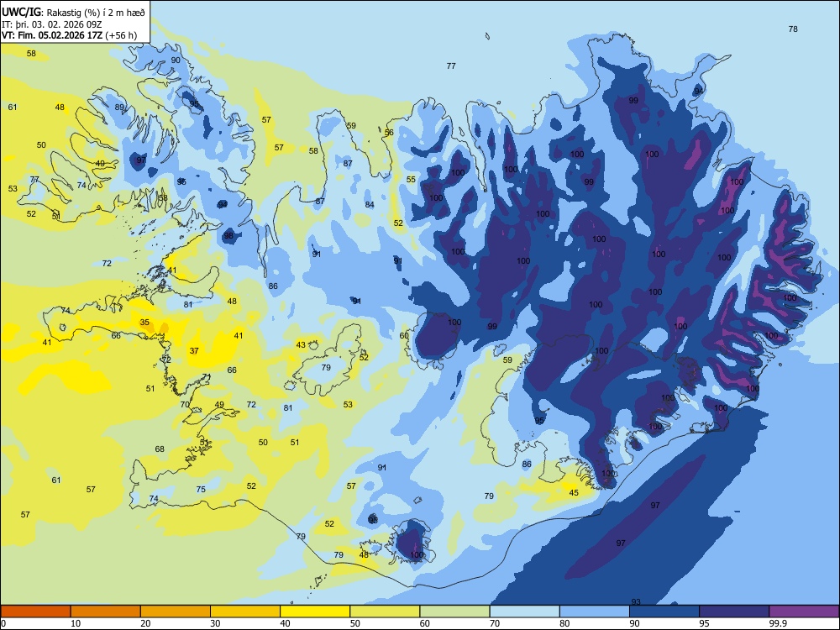The width and height of the screenshot is (840, 630).
Task: Click the 'Rakastig (%) í 2 m hæð' label
Action: coord(96,13)
